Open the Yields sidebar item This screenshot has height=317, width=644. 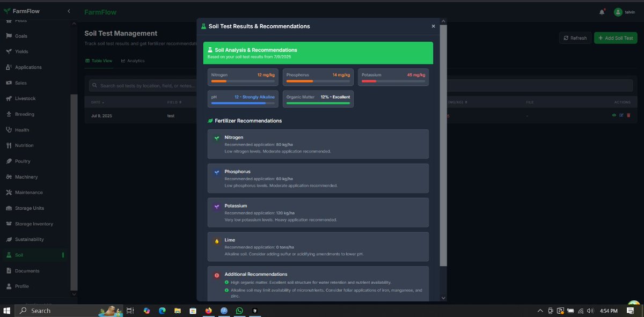21,51
